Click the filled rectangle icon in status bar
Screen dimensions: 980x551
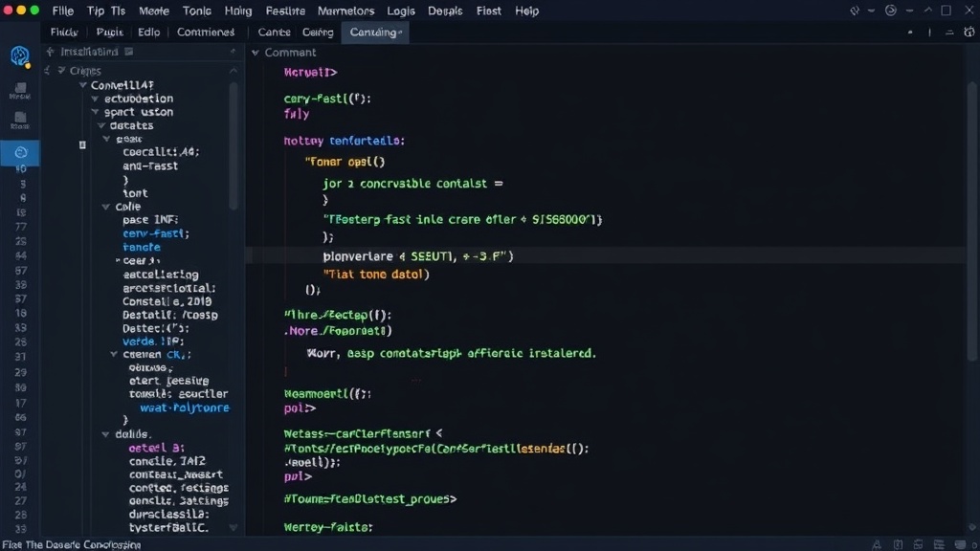960,545
